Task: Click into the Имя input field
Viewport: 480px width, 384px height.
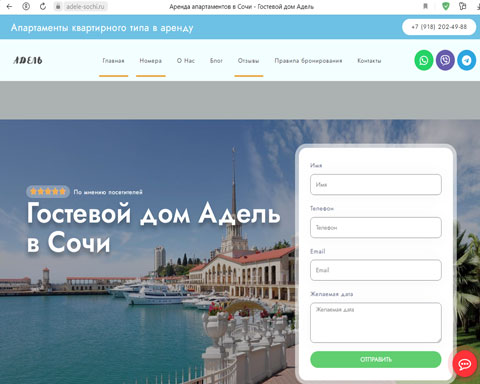Action: [x=376, y=184]
